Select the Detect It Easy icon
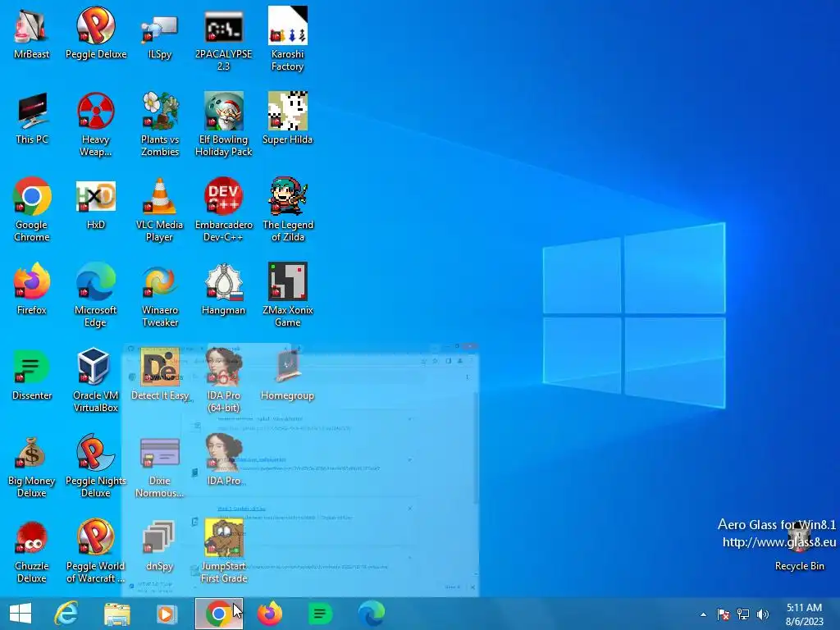Viewport: 840px width, 630px height. [160, 374]
